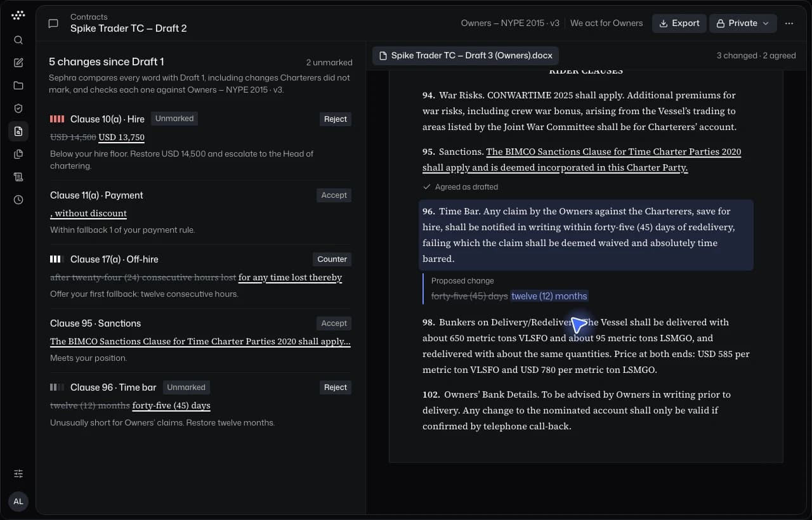Click the Clause 95 Sanctions heading
812x520 pixels.
[x=95, y=323]
